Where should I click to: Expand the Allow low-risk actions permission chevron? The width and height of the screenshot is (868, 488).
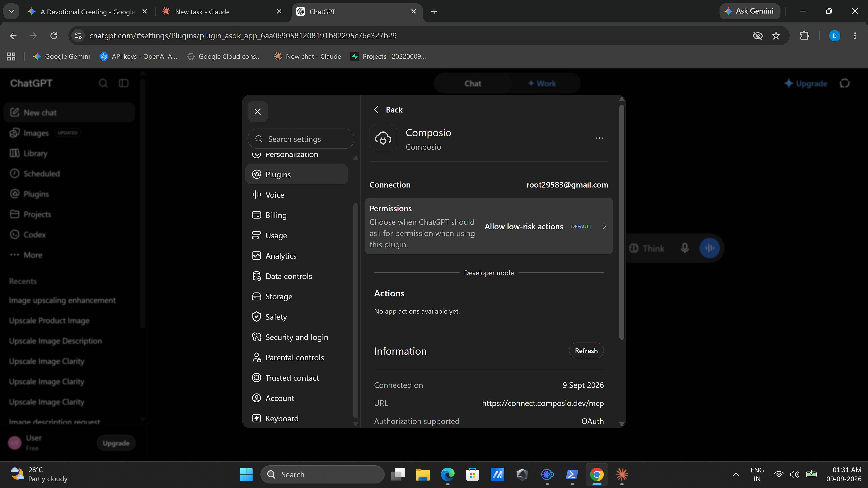[604, 226]
